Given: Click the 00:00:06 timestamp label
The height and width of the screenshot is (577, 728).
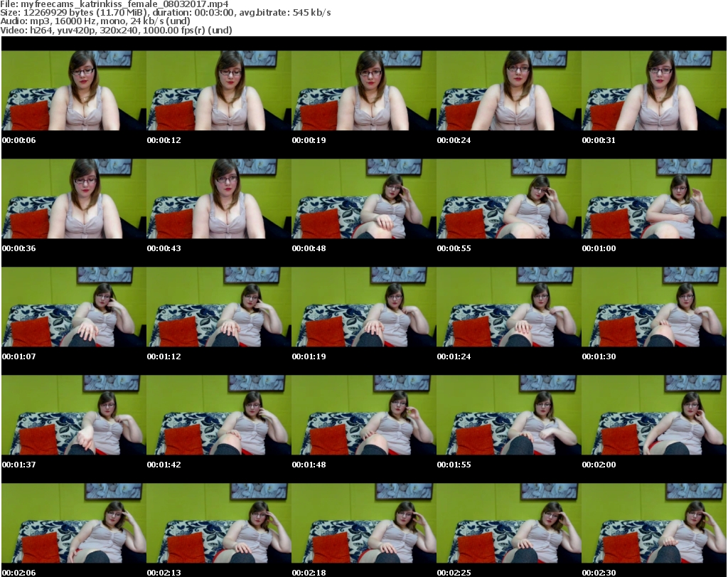Looking at the screenshot, I should tap(18, 140).
